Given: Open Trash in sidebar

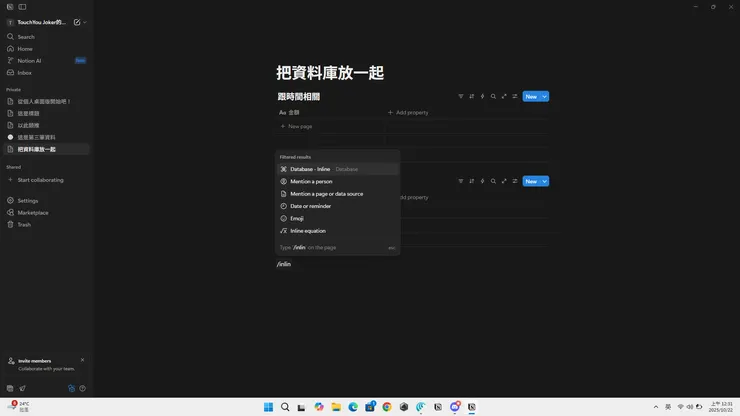Looking at the screenshot, I should point(46,225).
